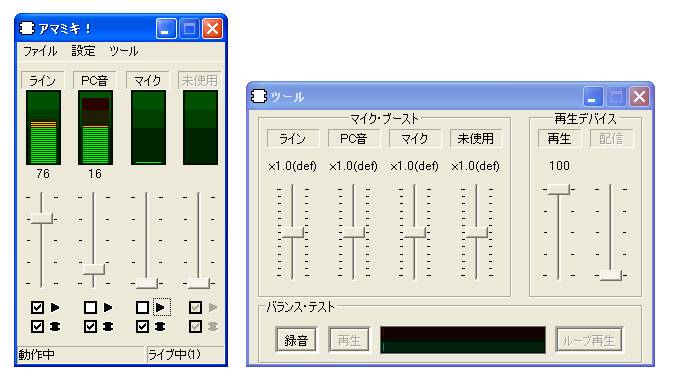Toggle the マイク broadcast checkbox
The width and height of the screenshot is (673, 380).
pyautogui.click(x=142, y=327)
